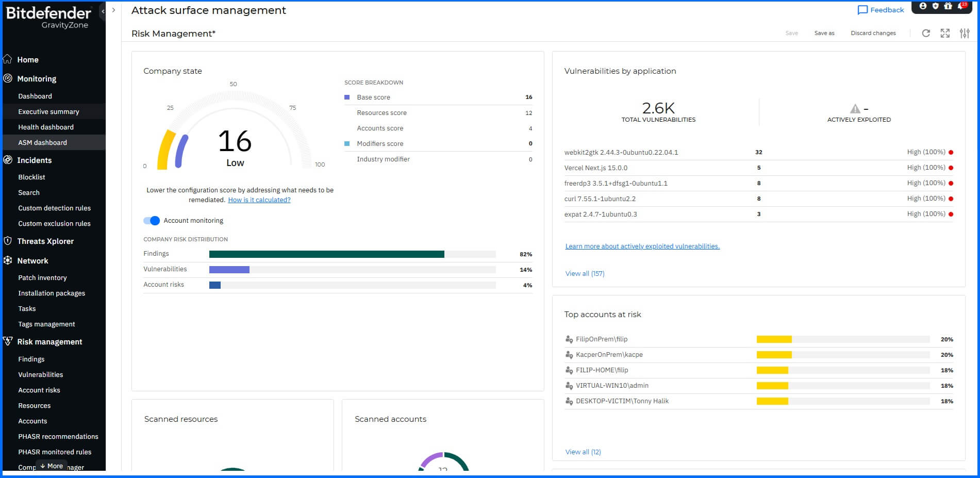Click the Account risks distribution bar
Viewport: 980px width, 478px height.
tap(352, 285)
